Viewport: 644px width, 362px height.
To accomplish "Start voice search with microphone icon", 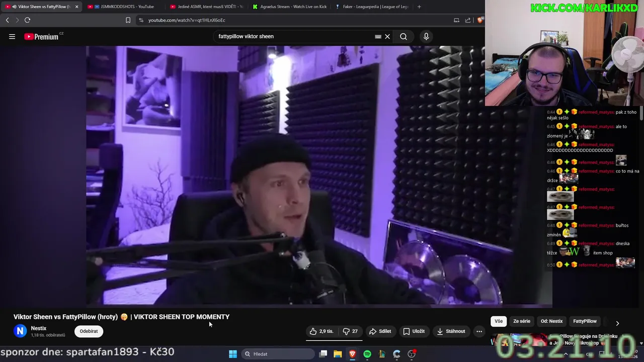I will pos(426,36).
